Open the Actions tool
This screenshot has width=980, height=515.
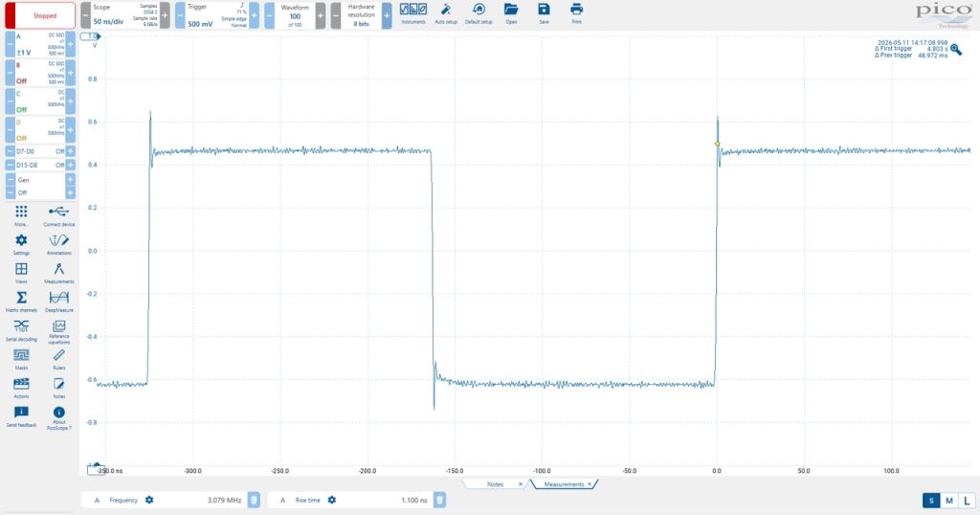(21, 388)
